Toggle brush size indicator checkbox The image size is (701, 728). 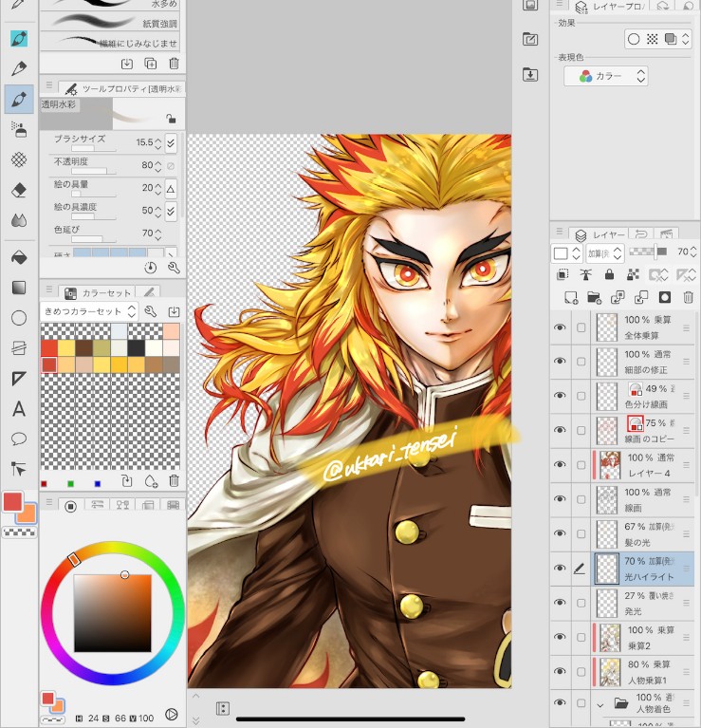(171, 143)
